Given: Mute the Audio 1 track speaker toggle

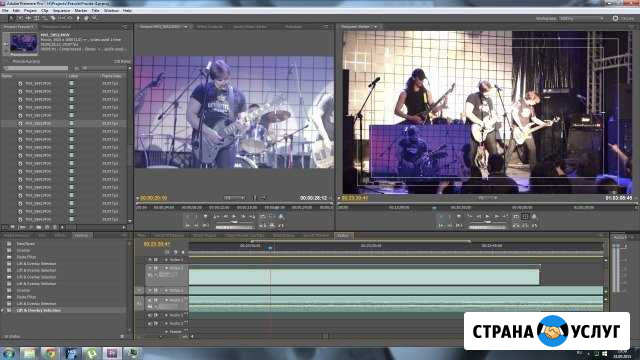Looking at the screenshot, I should point(150,300).
